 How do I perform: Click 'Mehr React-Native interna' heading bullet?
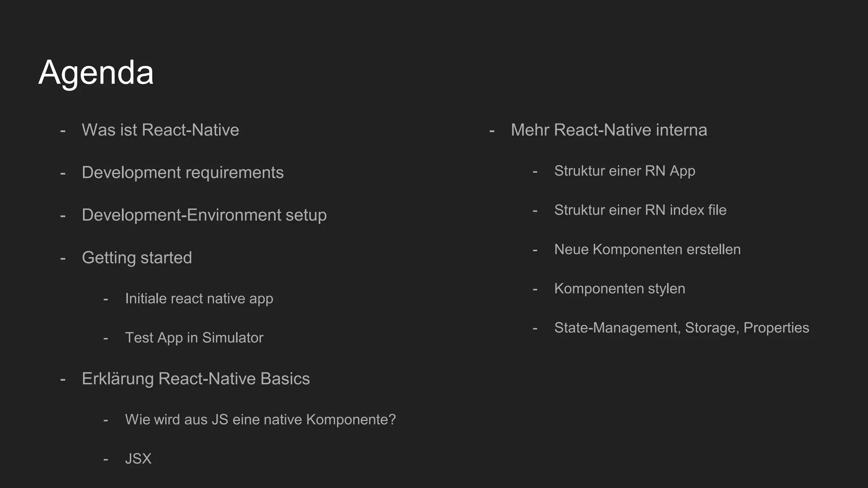click(609, 130)
